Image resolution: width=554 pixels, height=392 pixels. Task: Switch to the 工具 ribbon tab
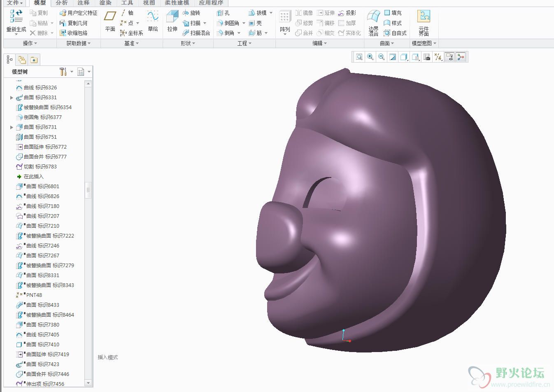tap(127, 3)
